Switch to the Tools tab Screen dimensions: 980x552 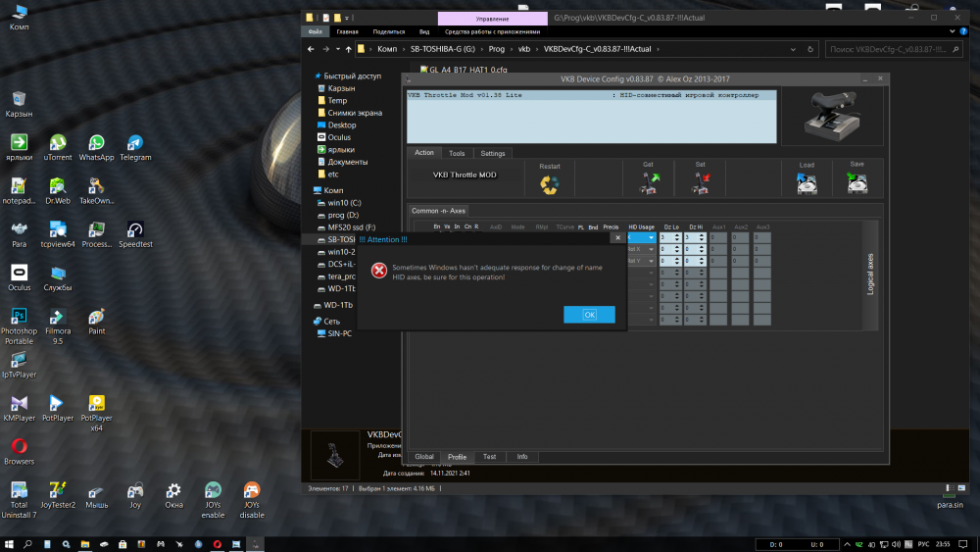click(x=457, y=153)
